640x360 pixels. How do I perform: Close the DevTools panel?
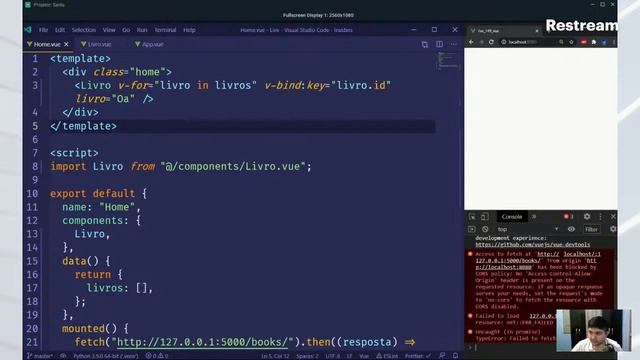(613, 217)
